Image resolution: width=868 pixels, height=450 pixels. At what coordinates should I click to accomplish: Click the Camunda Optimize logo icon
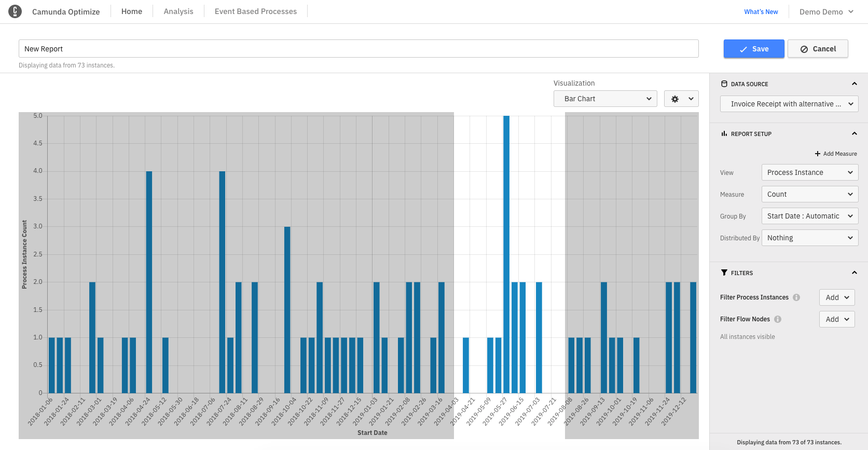click(x=15, y=11)
